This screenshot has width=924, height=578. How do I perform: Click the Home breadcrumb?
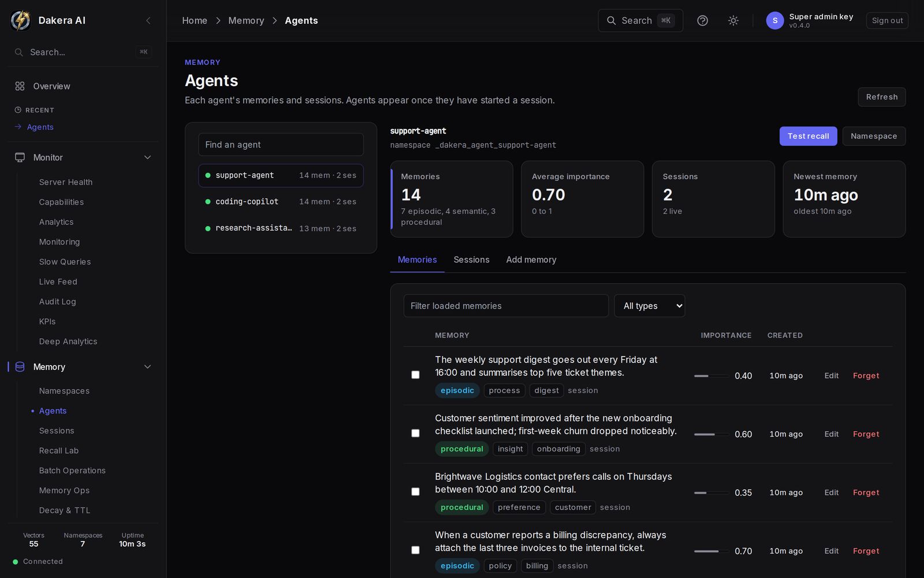click(x=195, y=20)
